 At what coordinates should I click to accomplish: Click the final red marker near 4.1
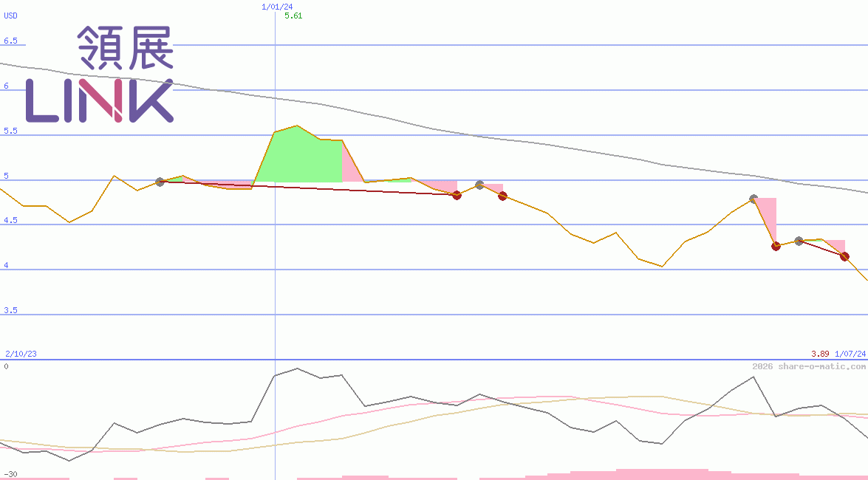(x=845, y=256)
